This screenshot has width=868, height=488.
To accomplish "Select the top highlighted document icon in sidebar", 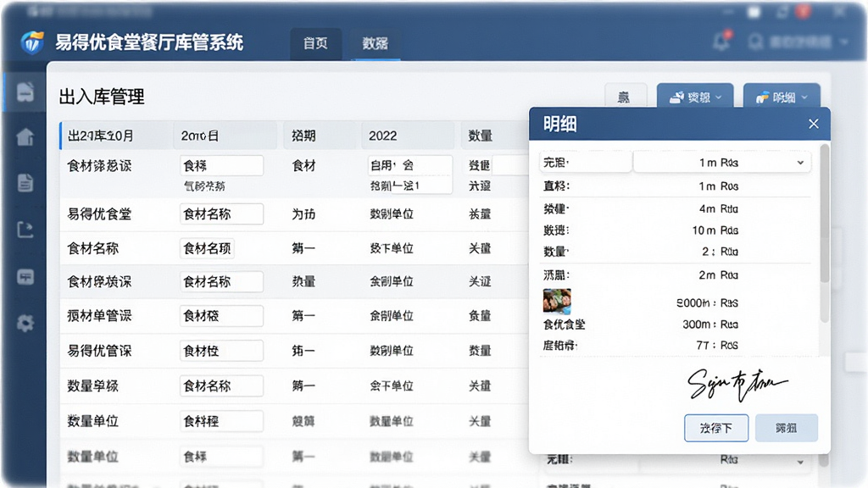I will point(25,91).
